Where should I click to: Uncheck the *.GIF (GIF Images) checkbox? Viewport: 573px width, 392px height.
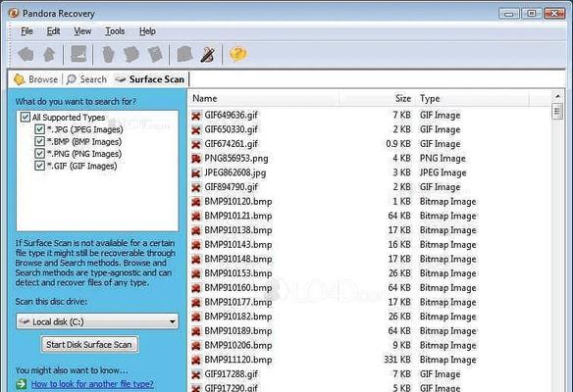39,166
